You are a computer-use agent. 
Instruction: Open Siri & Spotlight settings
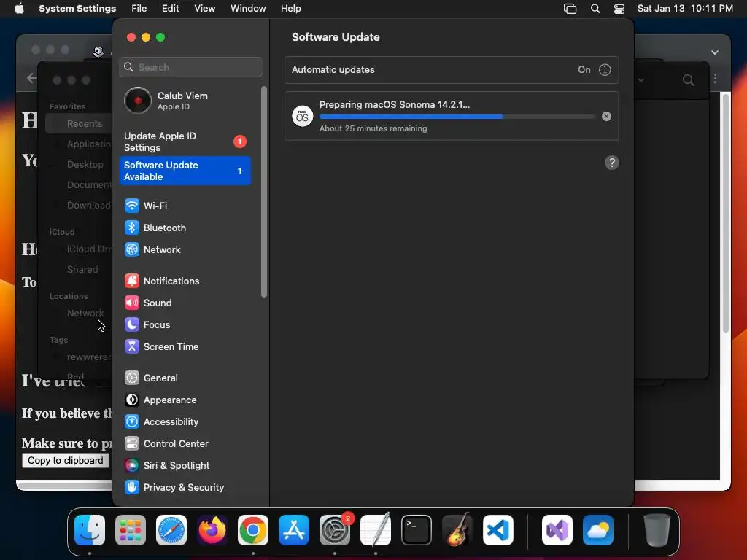coord(185,466)
